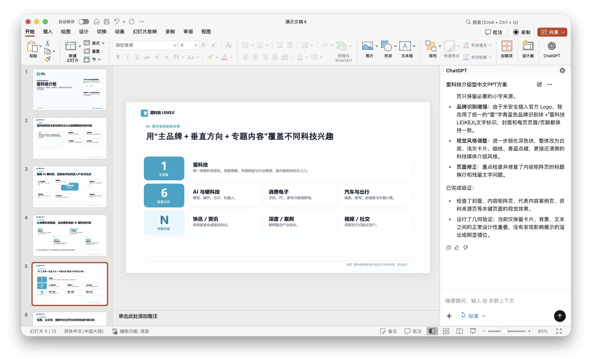
Task: Open the undo history dropdown arrow
Action: click(x=124, y=22)
